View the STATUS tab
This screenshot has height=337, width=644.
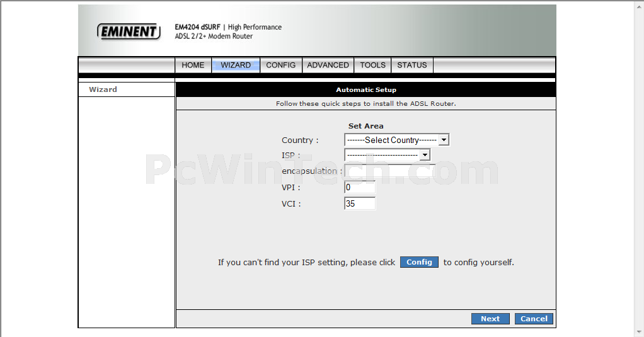tap(412, 66)
